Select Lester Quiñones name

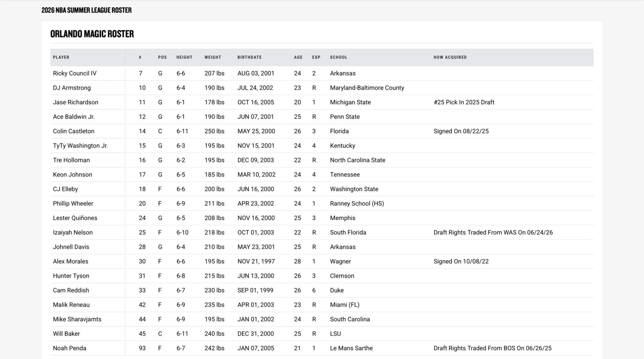pyautogui.click(x=75, y=218)
